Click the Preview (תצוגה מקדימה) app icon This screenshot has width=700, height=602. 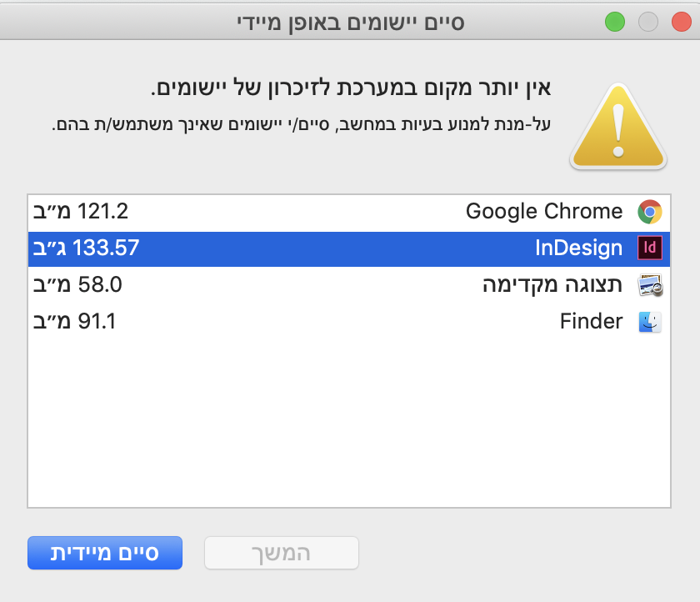(x=649, y=285)
